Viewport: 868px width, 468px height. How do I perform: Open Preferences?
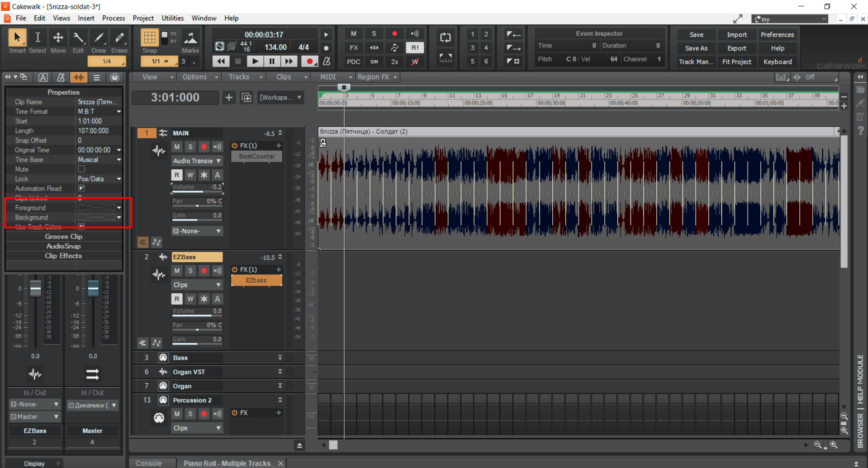pos(777,35)
